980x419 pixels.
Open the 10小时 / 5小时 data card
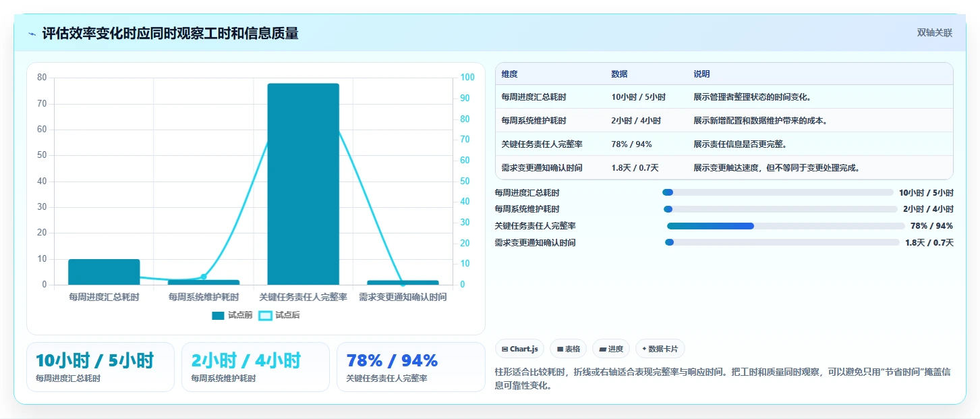pyautogui.click(x=100, y=367)
